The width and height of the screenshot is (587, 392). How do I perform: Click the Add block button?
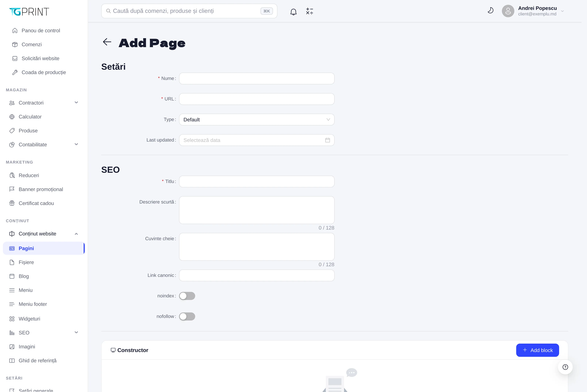click(537, 350)
